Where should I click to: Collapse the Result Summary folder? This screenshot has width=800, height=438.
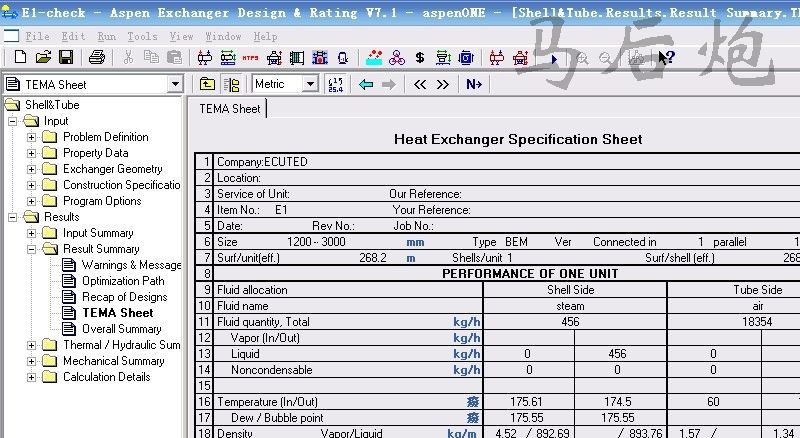click(32, 249)
